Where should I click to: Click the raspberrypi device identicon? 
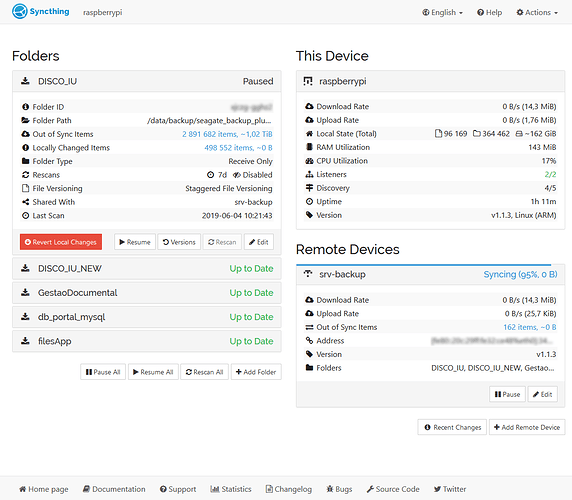[x=308, y=81]
